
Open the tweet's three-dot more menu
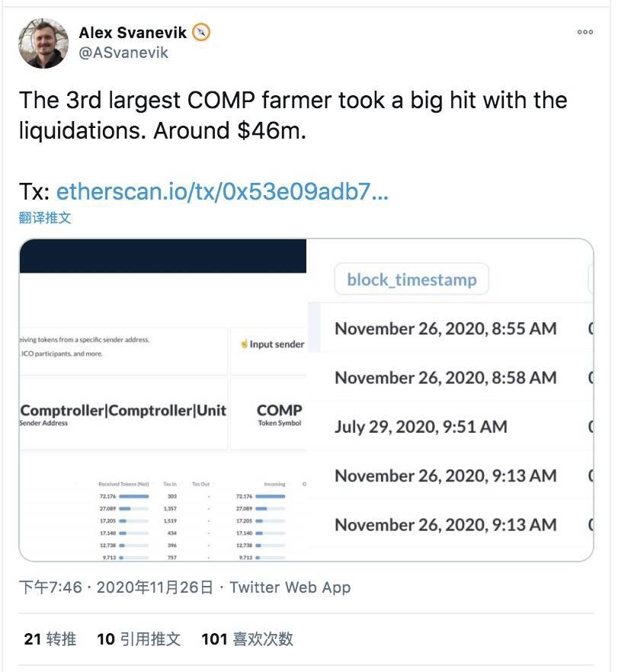click(x=585, y=32)
